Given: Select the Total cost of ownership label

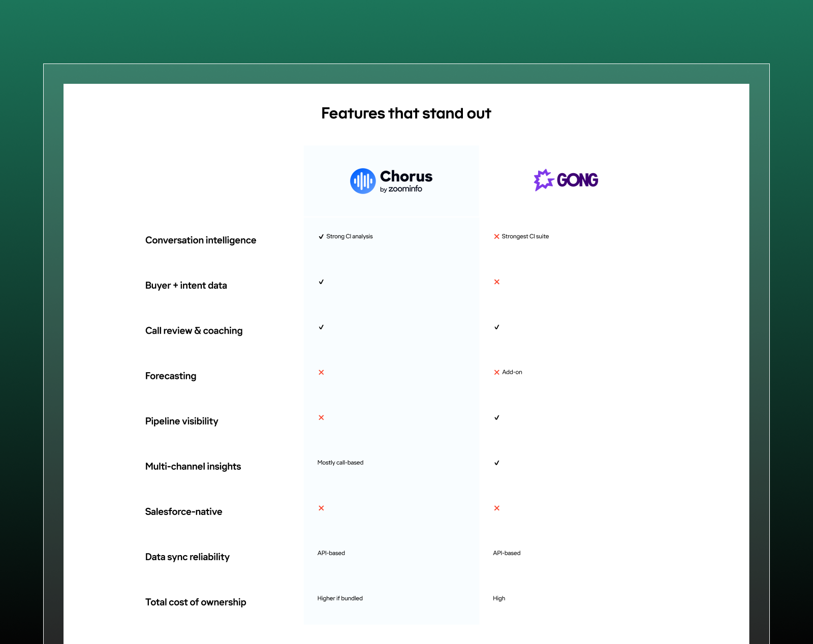Looking at the screenshot, I should [196, 602].
